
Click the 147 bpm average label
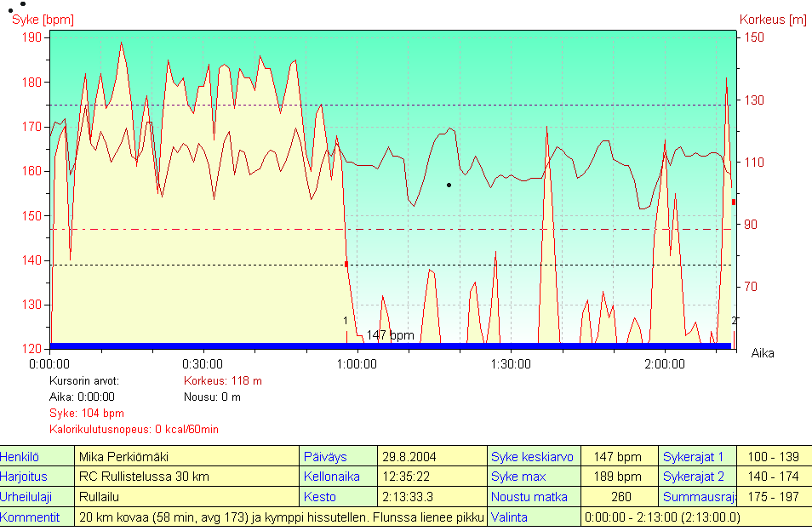pos(390,335)
